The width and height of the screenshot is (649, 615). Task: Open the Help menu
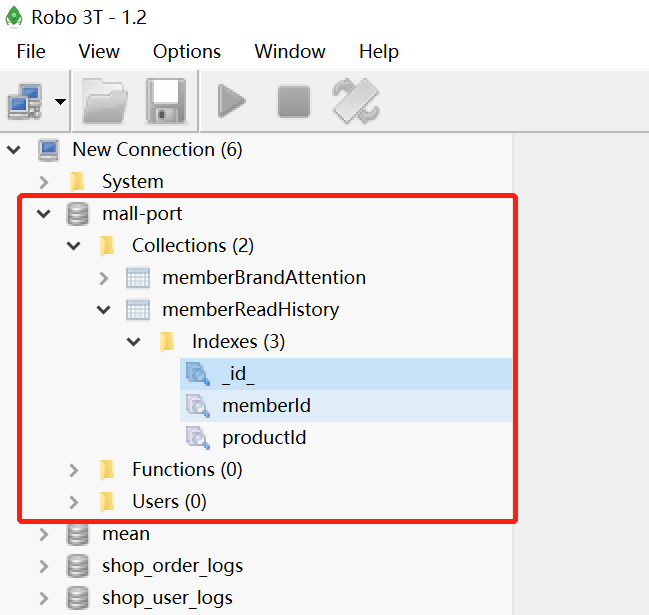coord(379,52)
